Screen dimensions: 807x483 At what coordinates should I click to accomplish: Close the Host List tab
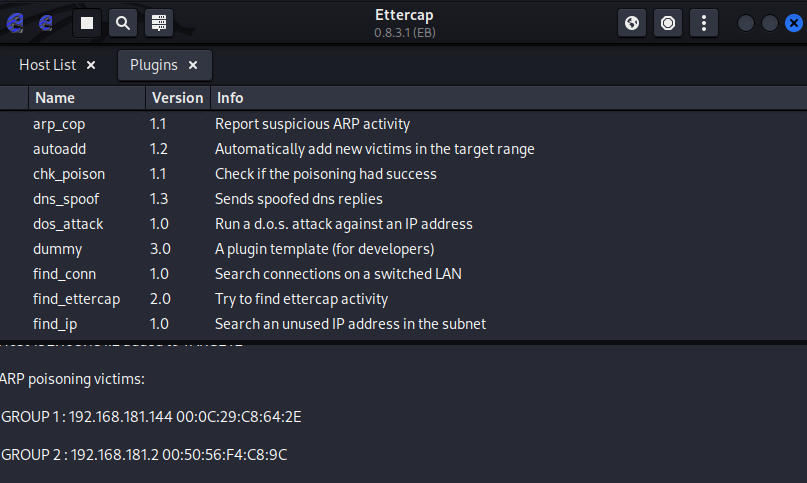click(91, 65)
